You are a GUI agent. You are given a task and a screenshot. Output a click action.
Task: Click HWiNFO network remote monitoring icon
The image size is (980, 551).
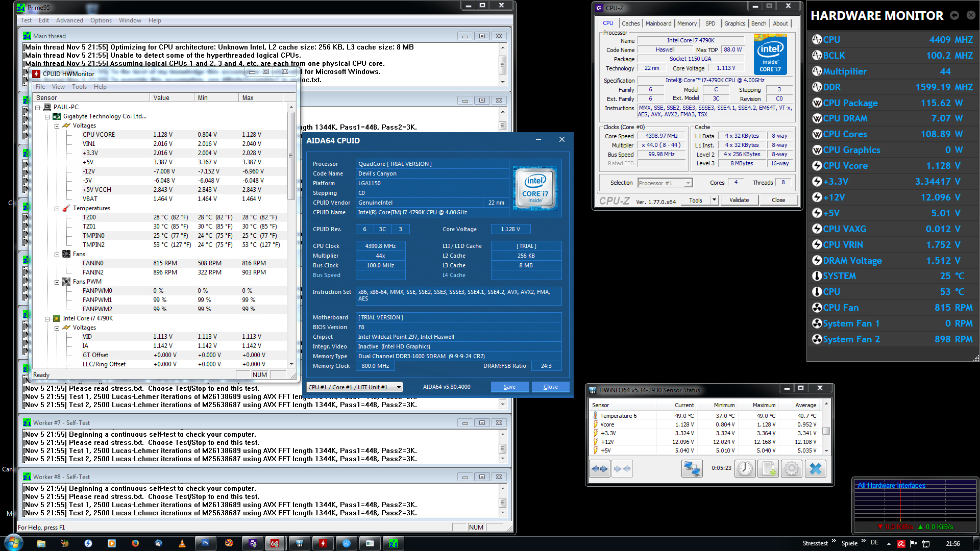(x=692, y=468)
